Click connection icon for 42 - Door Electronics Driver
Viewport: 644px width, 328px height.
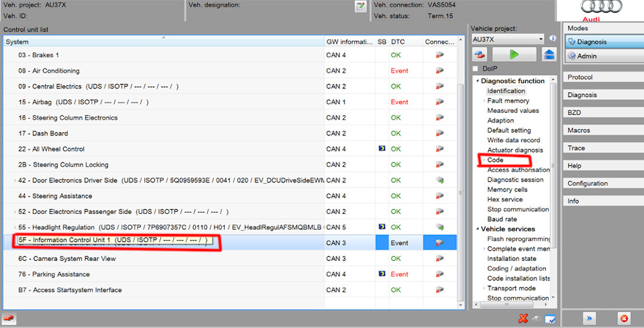[439, 180]
